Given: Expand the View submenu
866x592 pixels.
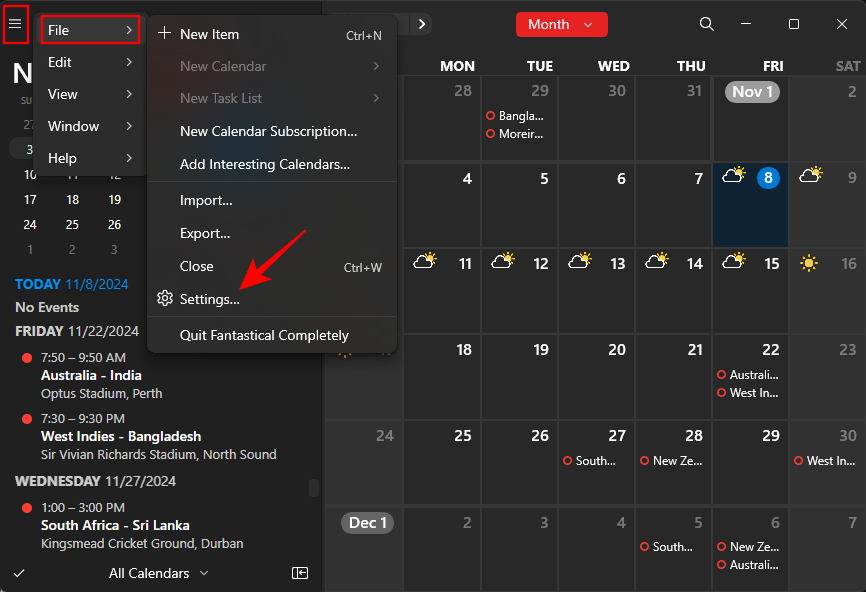Looking at the screenshot, I should (x=90, y=94).
